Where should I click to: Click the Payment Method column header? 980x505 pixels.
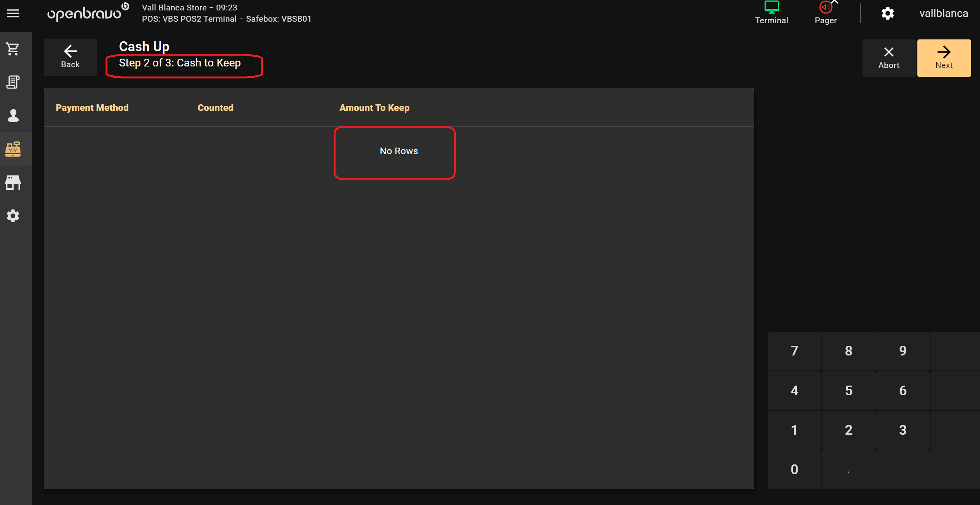click(92, 108)
